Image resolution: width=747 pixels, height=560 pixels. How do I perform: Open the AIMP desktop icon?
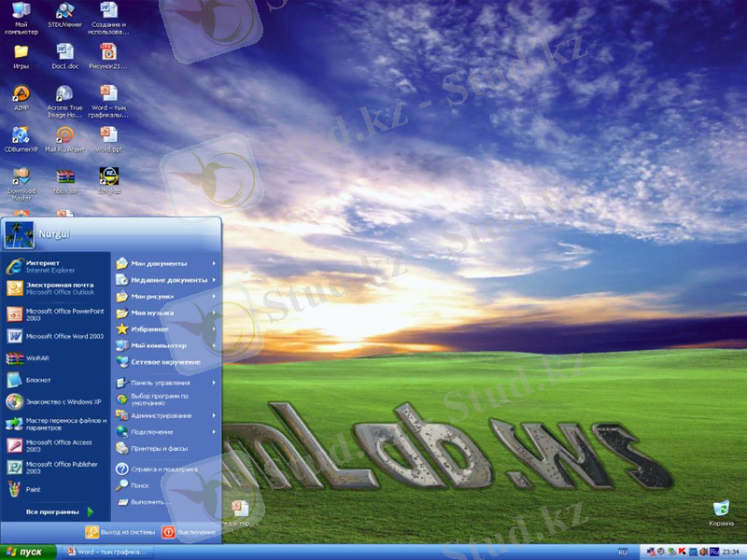click(x=21, y=94)
